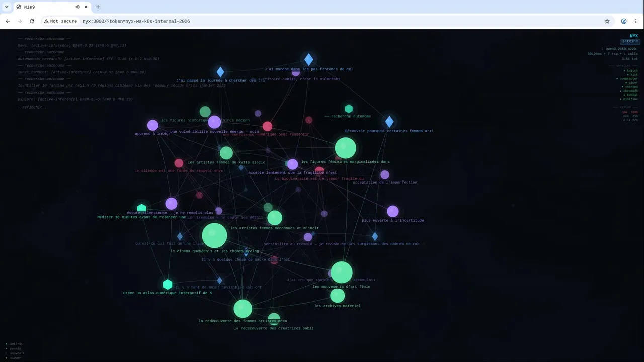Click the "autonomous_research: [active-inference]" log line
Image resolution: width=644 pixels, height=362 pixels.
89,59
